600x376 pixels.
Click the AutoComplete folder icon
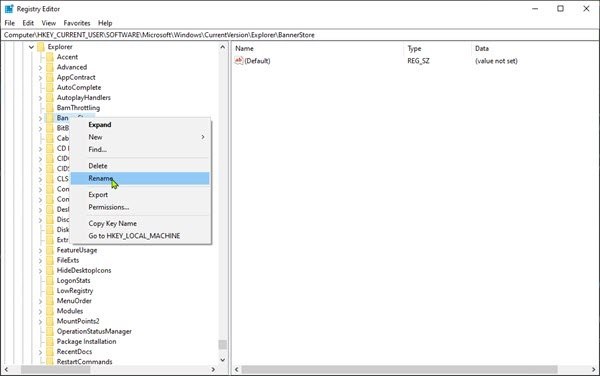pos(50,88)
